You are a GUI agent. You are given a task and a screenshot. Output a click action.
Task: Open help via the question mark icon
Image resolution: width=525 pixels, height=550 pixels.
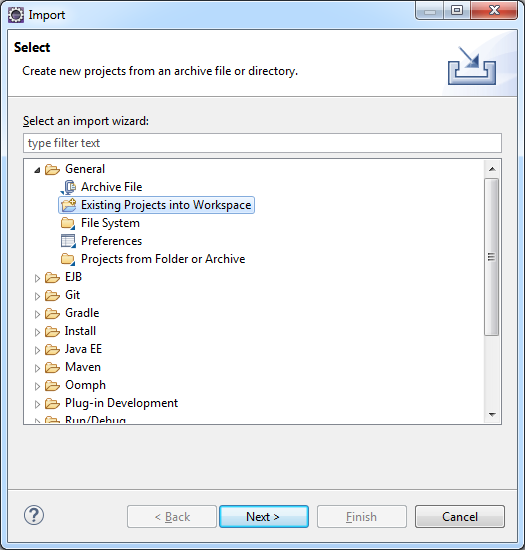(34, 515)
